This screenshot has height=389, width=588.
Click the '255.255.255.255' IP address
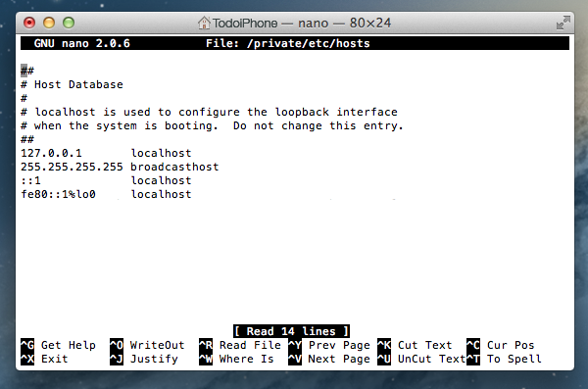click(72, 167)
